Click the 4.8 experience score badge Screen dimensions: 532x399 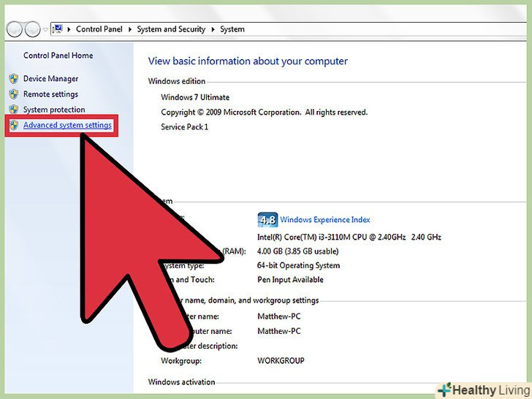[267, 220]
